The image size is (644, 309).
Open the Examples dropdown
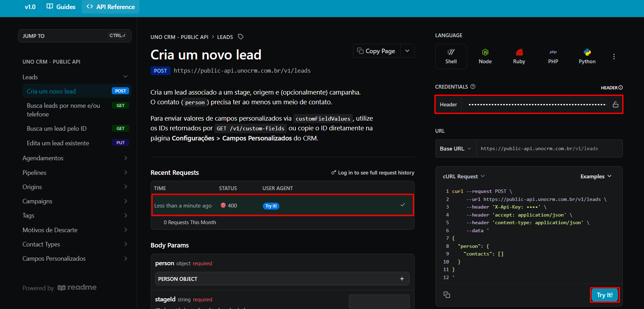tap(596, 177)
